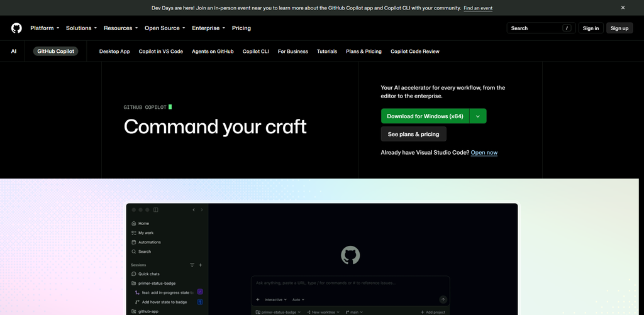Click the 'Home' label in preview sidebar
This screenshot has height=315, width=644.
point(144,223)
